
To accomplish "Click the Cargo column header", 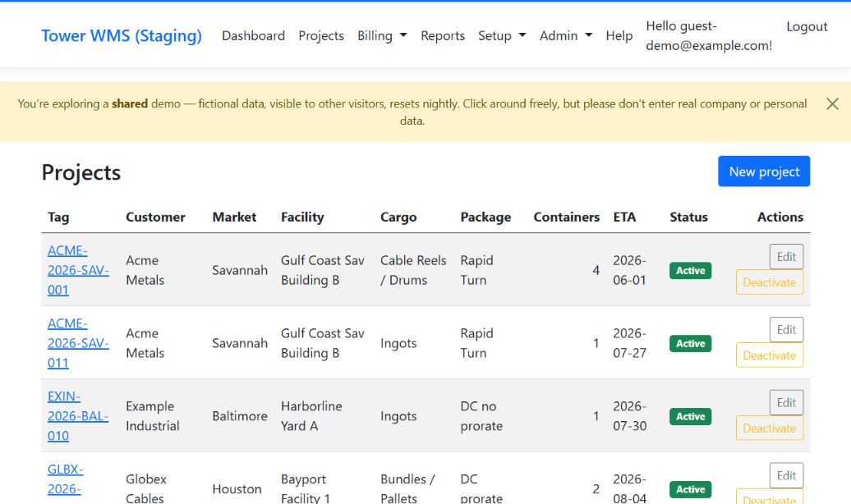I will tap(398, 217).
